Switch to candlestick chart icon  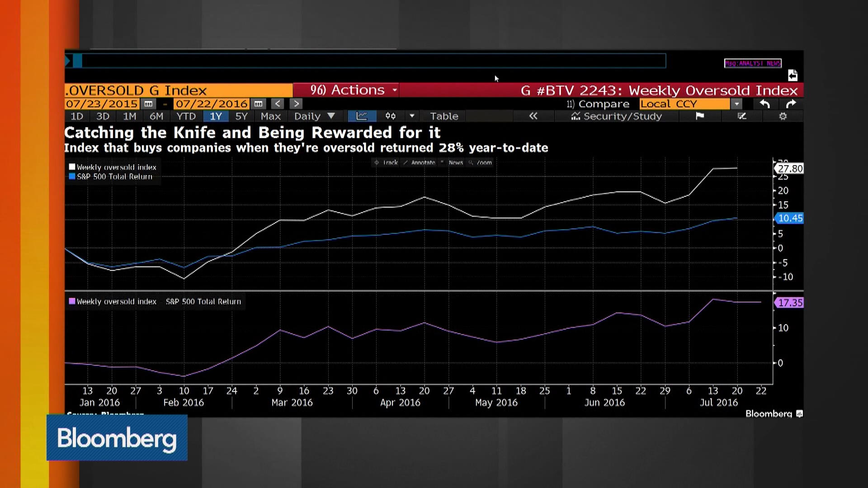coord(391,116)
